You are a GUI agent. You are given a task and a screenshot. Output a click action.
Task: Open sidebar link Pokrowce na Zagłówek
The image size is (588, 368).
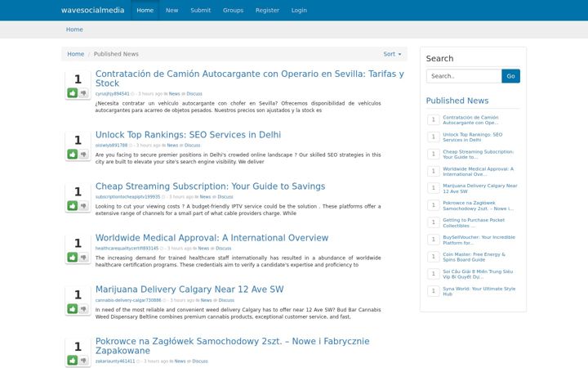[478, 206]
